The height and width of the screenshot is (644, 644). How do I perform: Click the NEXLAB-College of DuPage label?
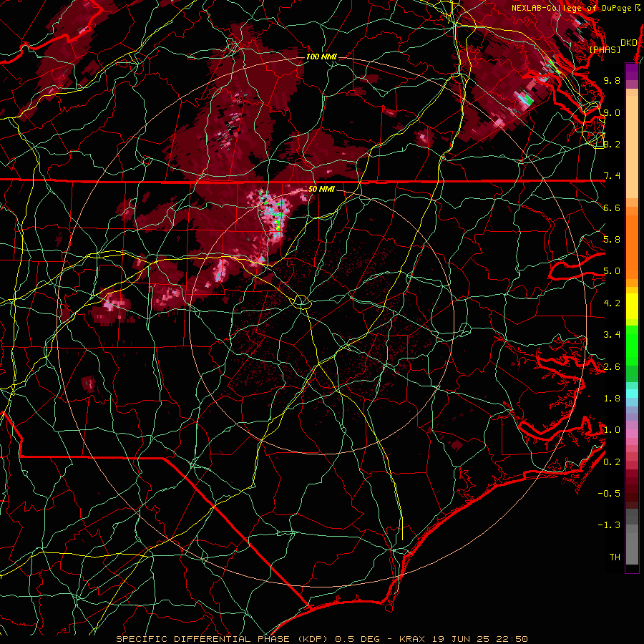[x=572, y=8]
